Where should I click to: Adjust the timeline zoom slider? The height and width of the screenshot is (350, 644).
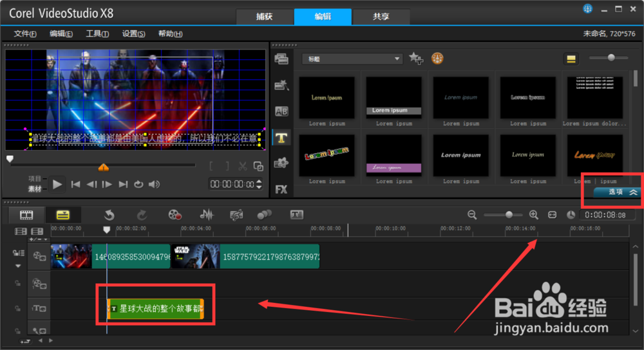point(509,215)
